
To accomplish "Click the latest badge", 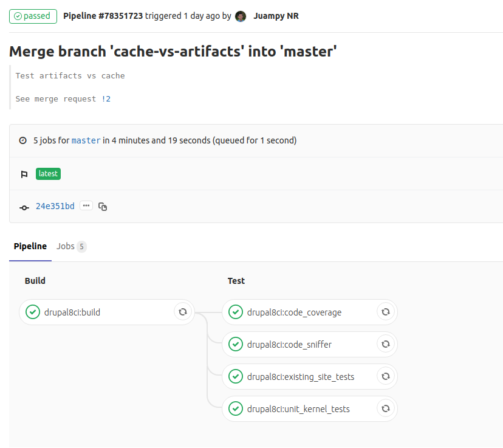I will pos(48,174).
